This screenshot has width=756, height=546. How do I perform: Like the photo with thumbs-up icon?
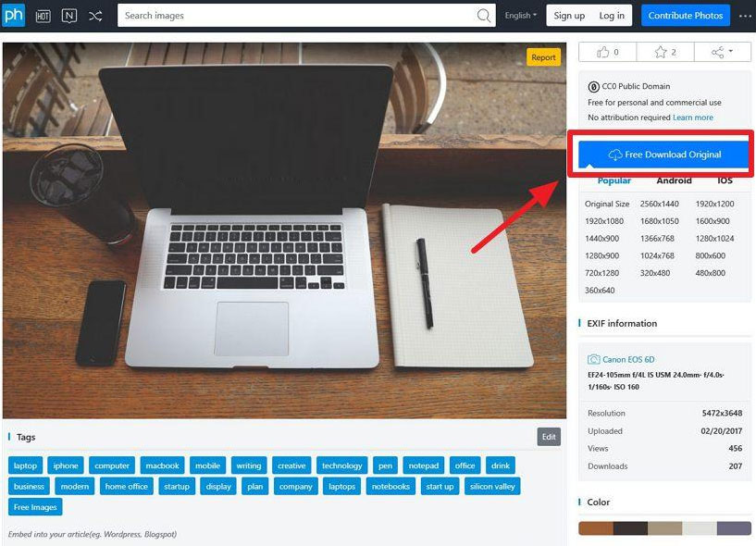point(608,52)
